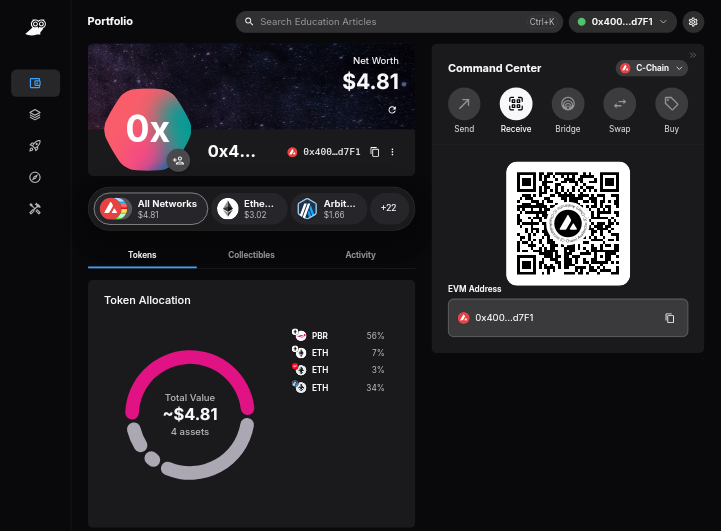
Task: Click the ETH token icon at 34%
Action: [x=299, y=387]
